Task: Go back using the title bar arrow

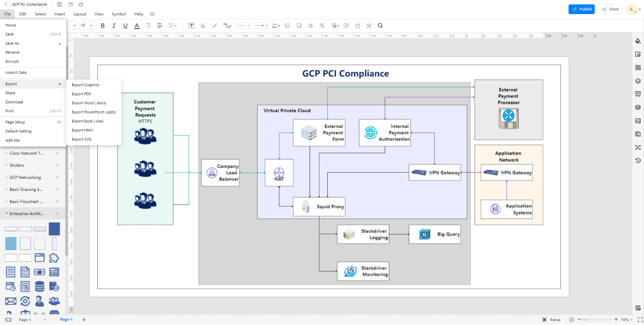Action: (x=6, y=4)
